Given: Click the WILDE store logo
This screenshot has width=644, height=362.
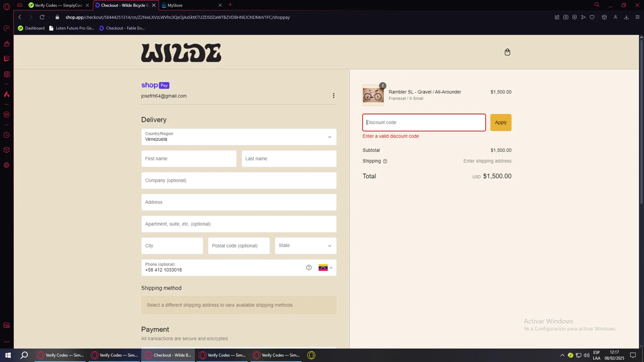Looking at the screenshot, I should point(181,53).
